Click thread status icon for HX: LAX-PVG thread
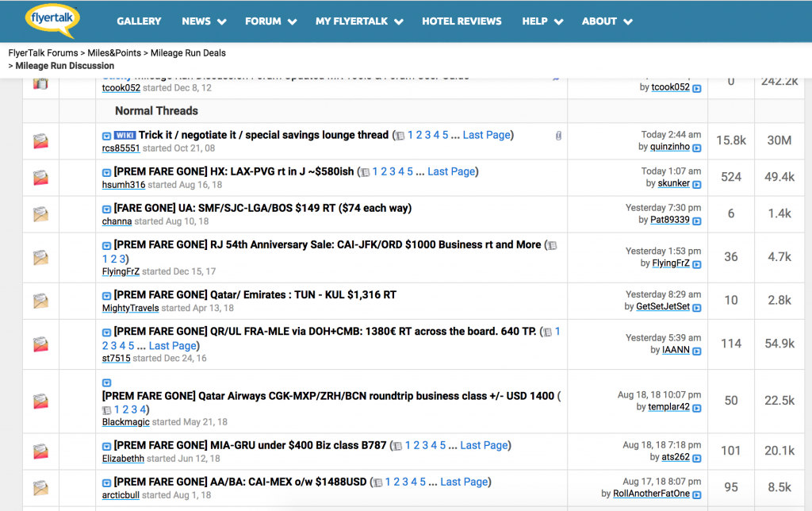The width and height of the screenshot is (812, 511). pos(41,178)
